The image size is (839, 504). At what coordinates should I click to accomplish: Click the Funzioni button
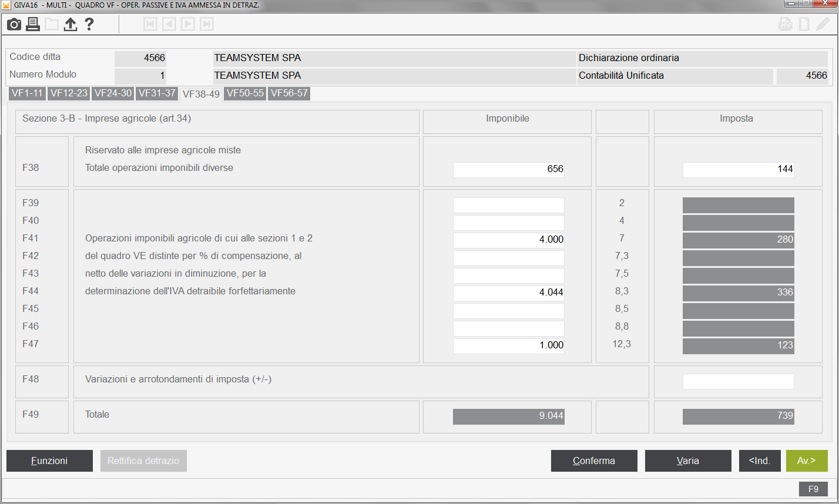click(49, 461)
